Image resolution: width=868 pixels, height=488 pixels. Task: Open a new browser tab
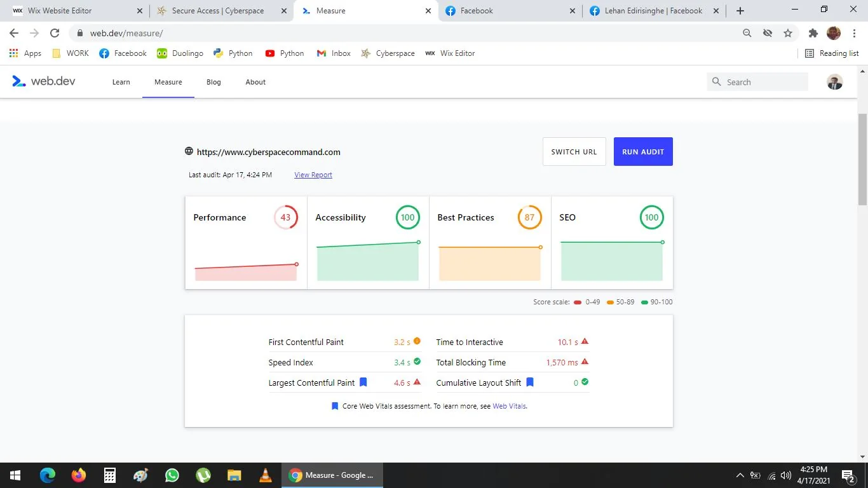[x=740, y=11]
